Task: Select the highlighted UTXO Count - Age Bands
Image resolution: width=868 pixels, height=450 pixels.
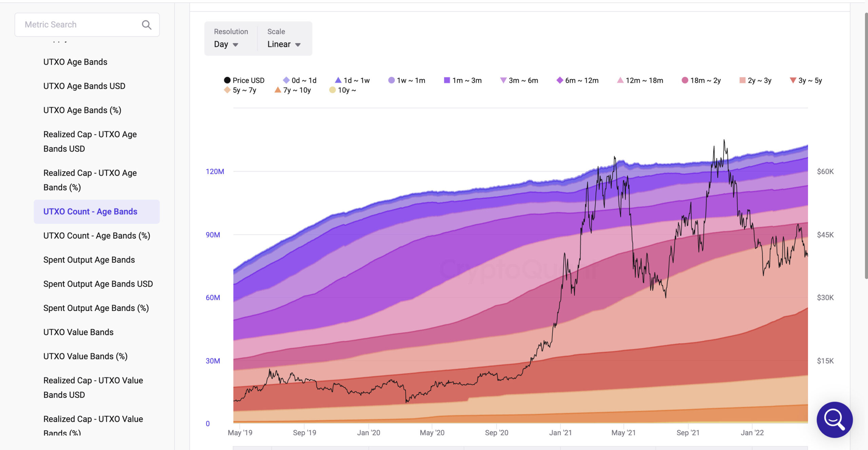Action: pos(97,212)
